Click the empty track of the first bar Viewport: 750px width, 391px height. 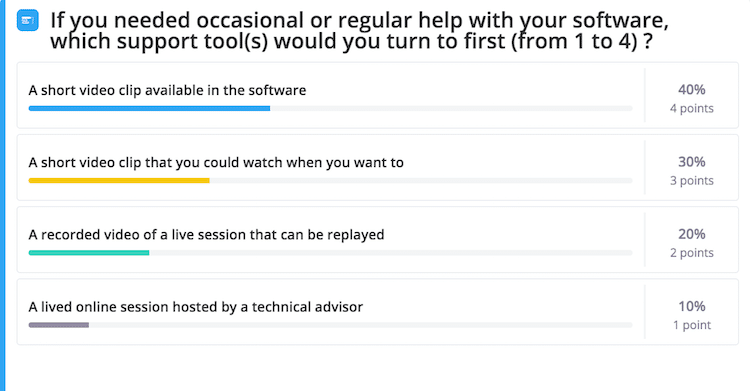451,109
